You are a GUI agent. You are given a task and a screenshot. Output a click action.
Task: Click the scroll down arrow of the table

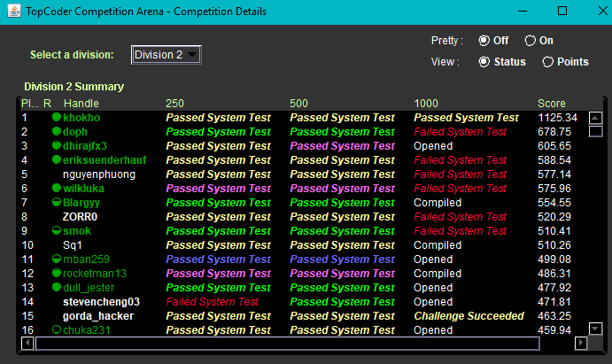point(595,329)
